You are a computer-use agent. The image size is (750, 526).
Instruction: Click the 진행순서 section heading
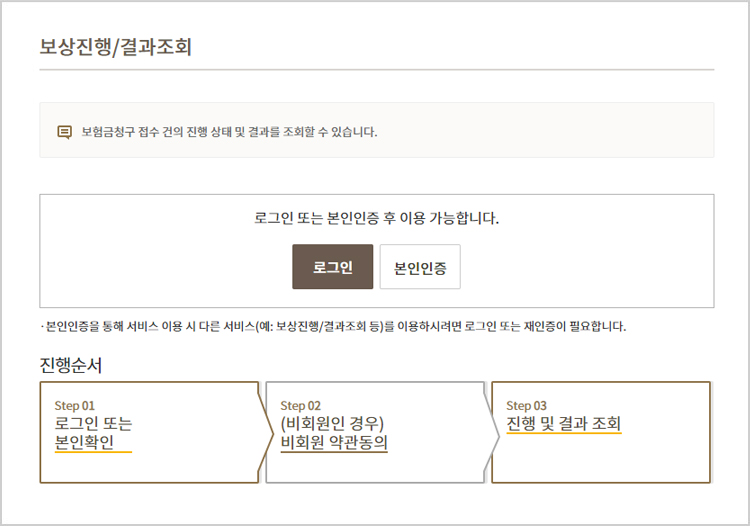pos(70,364)
